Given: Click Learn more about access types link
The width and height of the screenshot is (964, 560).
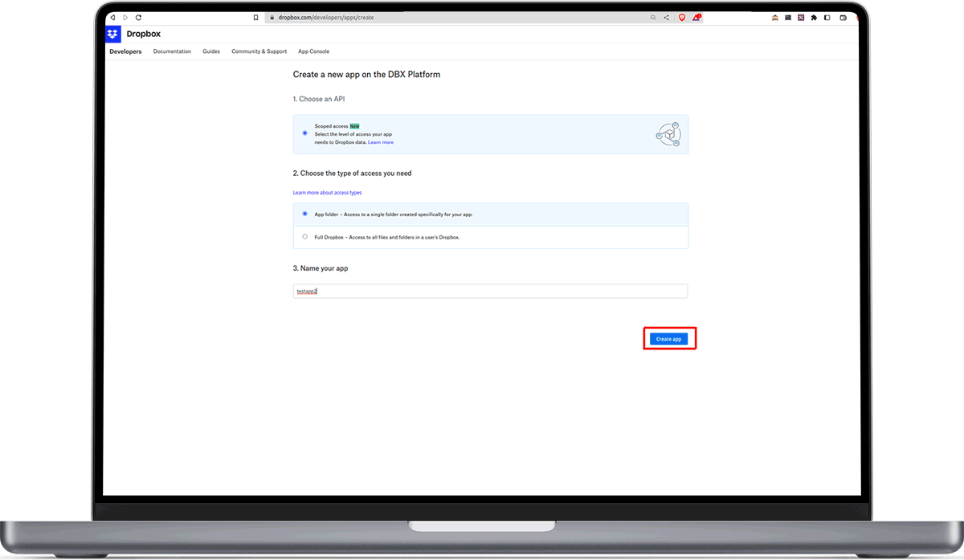Looking at the screenshot, I should coord(327,193).
